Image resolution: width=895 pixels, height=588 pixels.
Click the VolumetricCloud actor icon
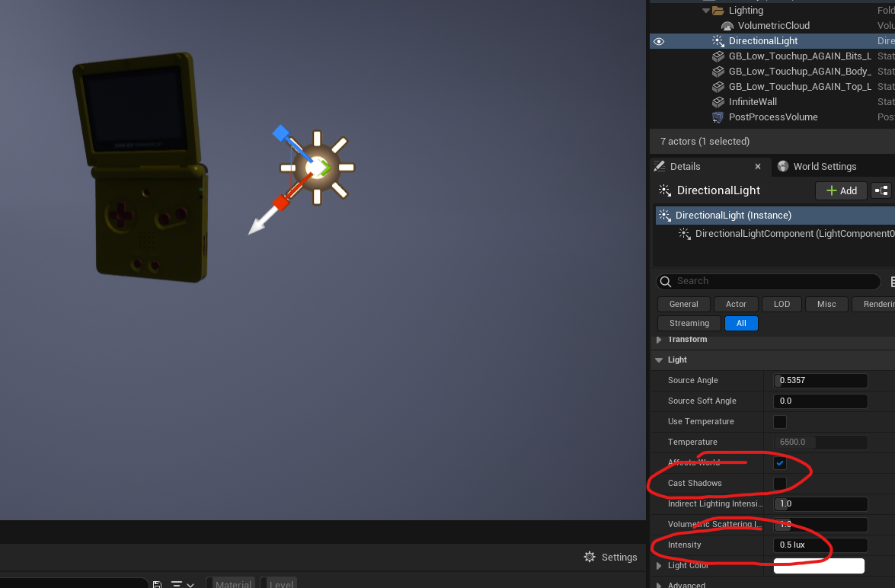point(727,26)
